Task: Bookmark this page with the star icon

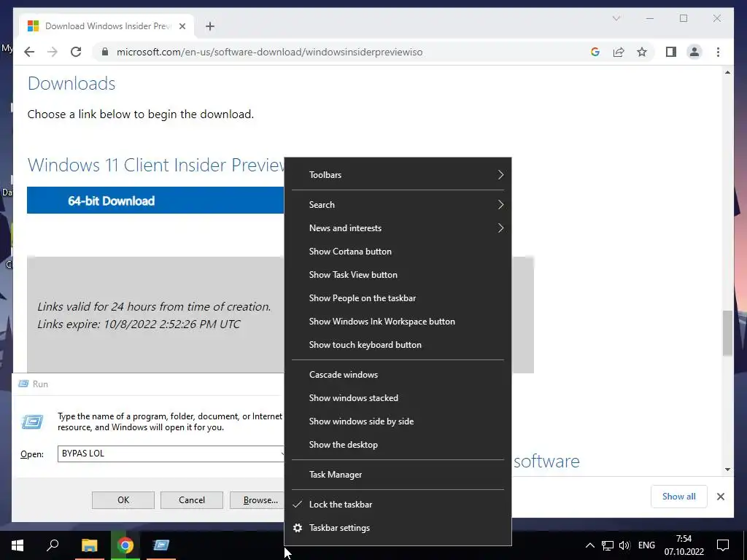Action: pyautogui.click(x=642, y=52)
